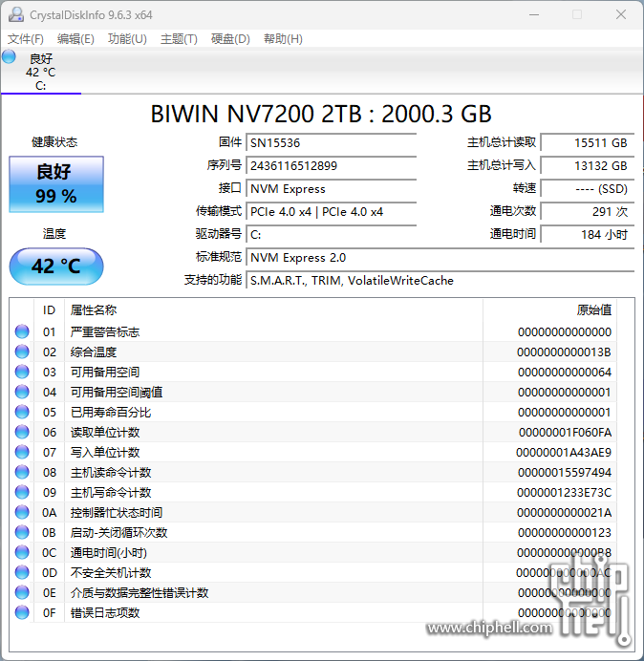Click status orb for attribute 0C 通电时间(小时)
The width and height of the screenshot is (644, 661).
click(22, 553)
